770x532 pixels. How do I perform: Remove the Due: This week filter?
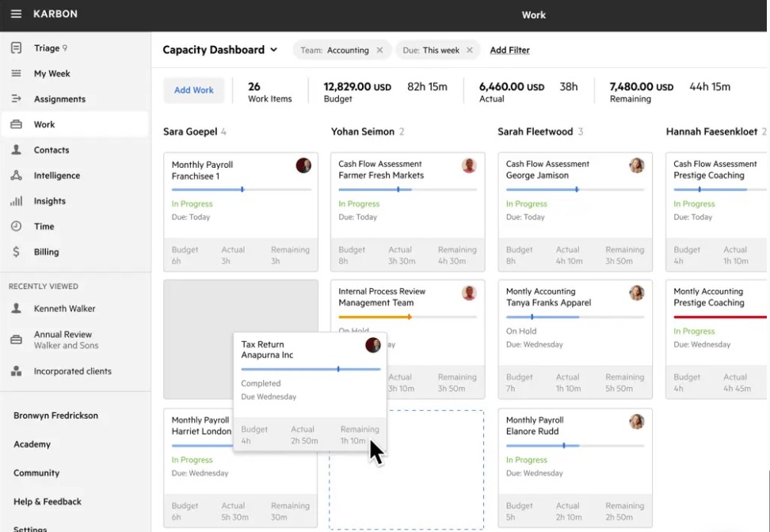coord(470,50)
